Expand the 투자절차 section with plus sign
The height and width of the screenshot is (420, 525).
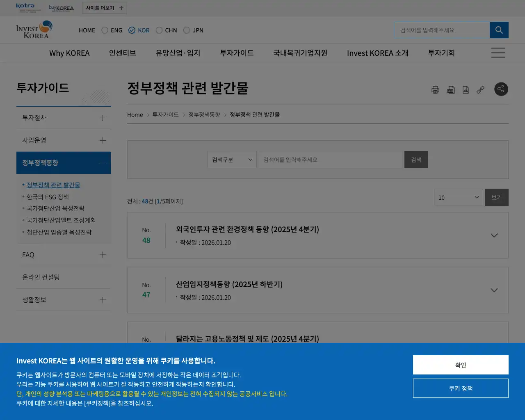pyautogui.click(x=102, y=118)
